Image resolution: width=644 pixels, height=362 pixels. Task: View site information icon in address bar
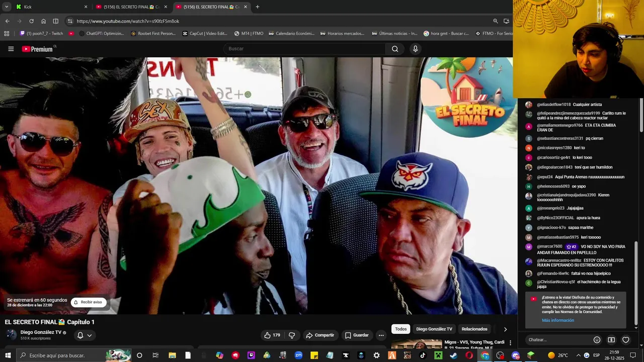point(70,21)
